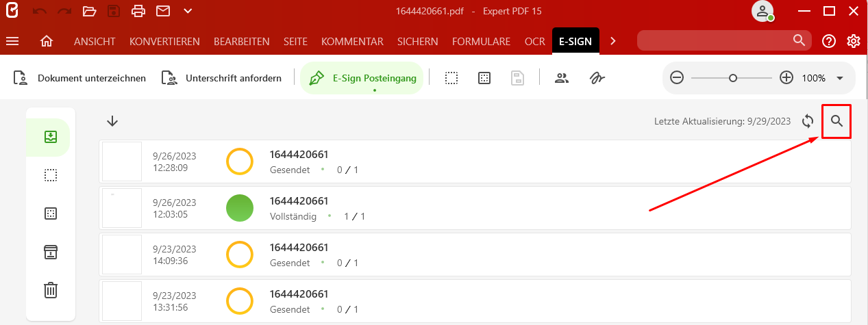Print the document
Viewport: 868px width, 325px height.
click(138, 11)
